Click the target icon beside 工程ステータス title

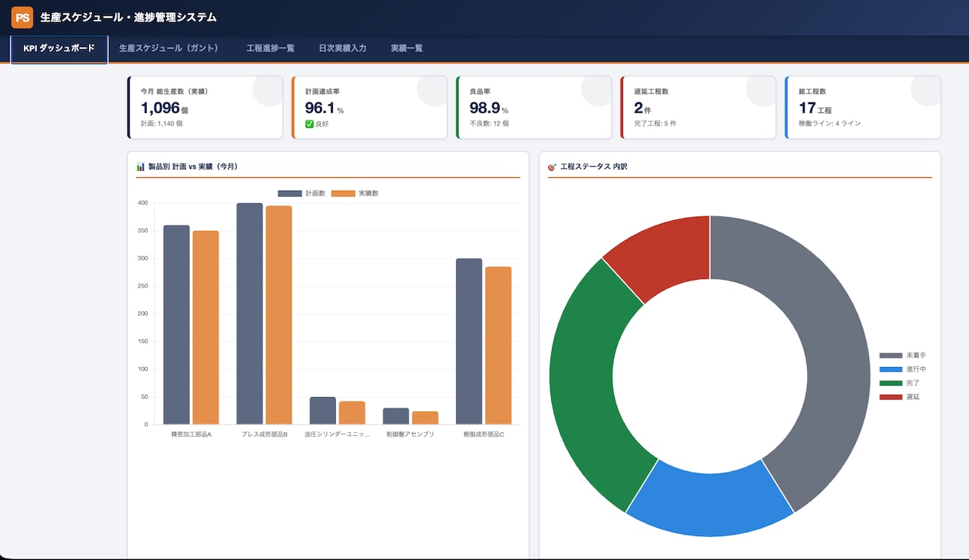(x=552, y=167)
